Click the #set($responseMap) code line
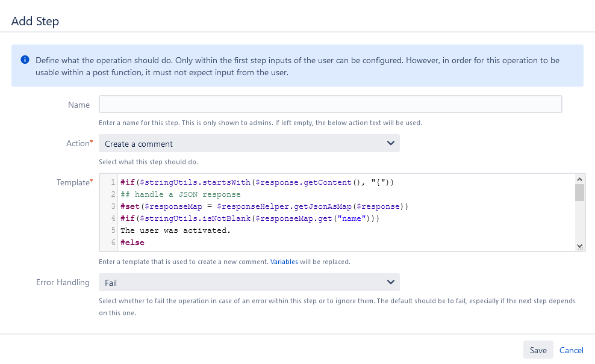Image resolution: width=595 pixels, height=364 pixels. tap(264, 206)
